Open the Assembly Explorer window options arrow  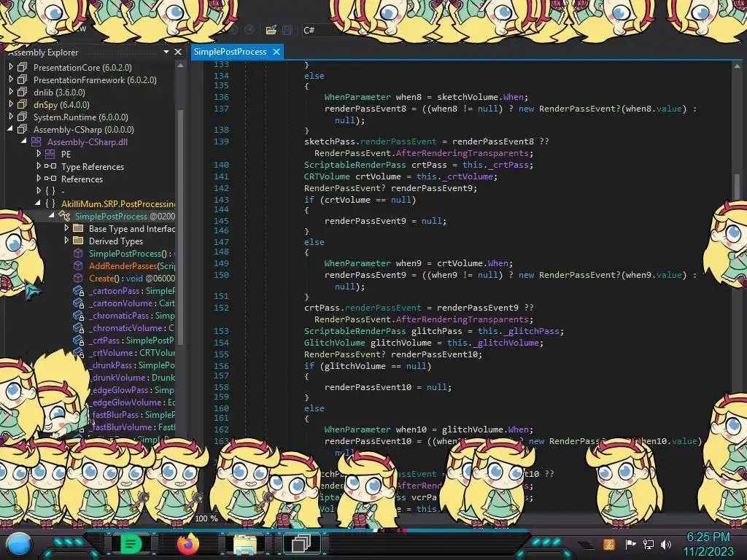click(166, 52)
